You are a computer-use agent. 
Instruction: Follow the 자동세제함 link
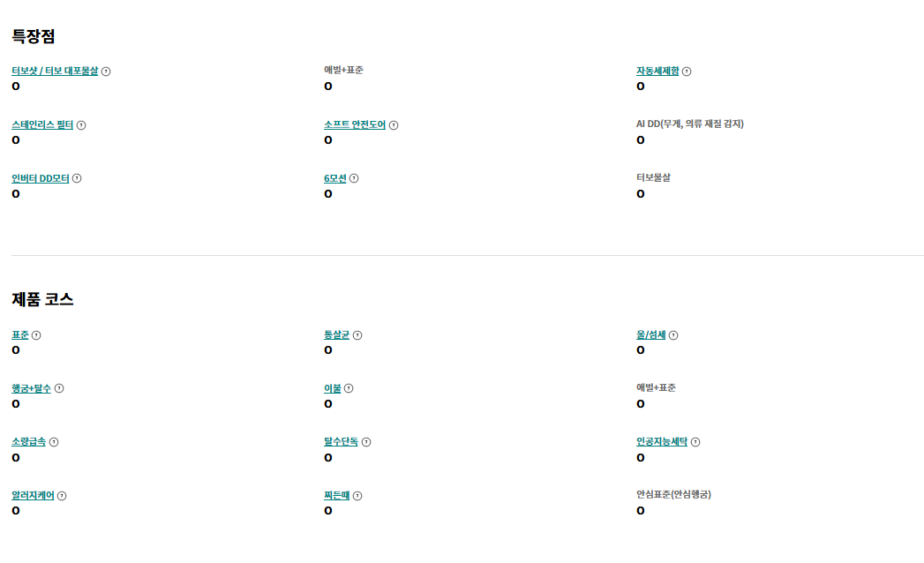coord(657,71)
